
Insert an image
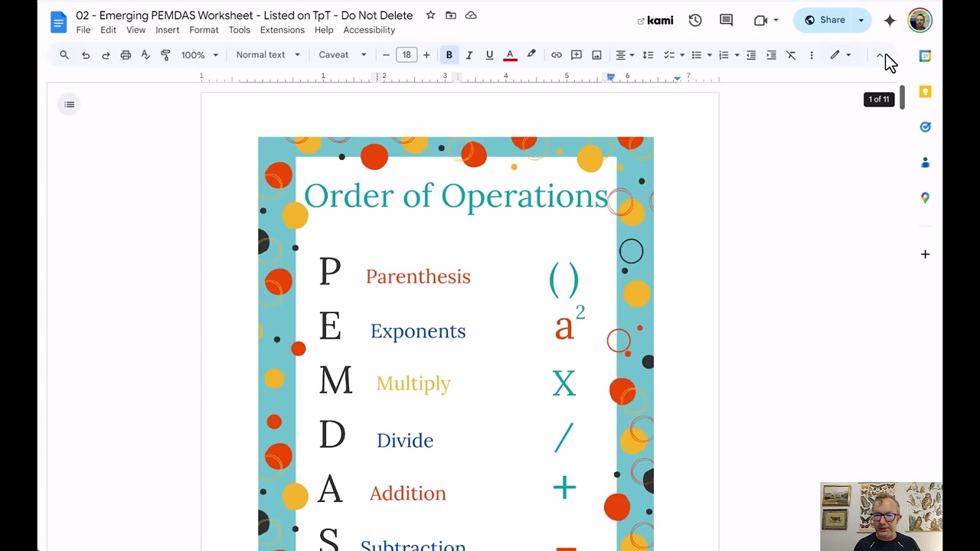click(596, 55)
